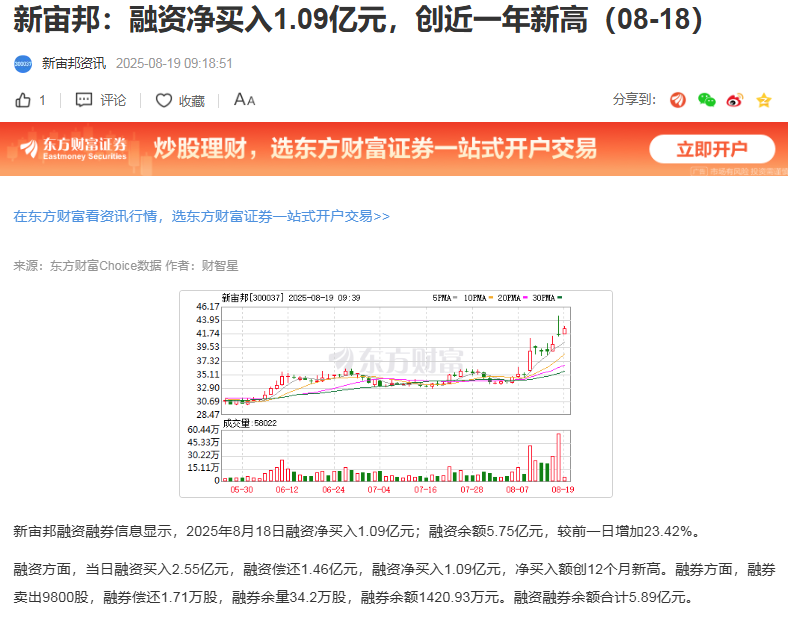Click the thumbs-up like icon
Image resolution: width=788 pixels, height=623 pixels.
point(23,100)
